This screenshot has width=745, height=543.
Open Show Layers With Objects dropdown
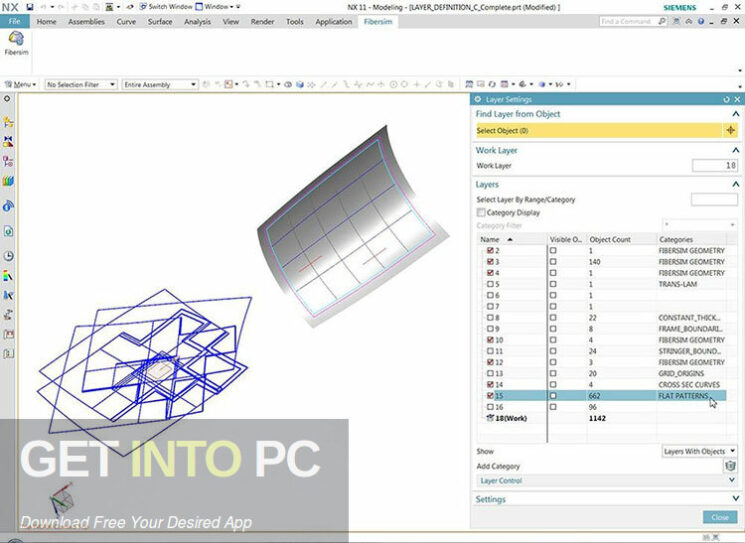[699, 451]
